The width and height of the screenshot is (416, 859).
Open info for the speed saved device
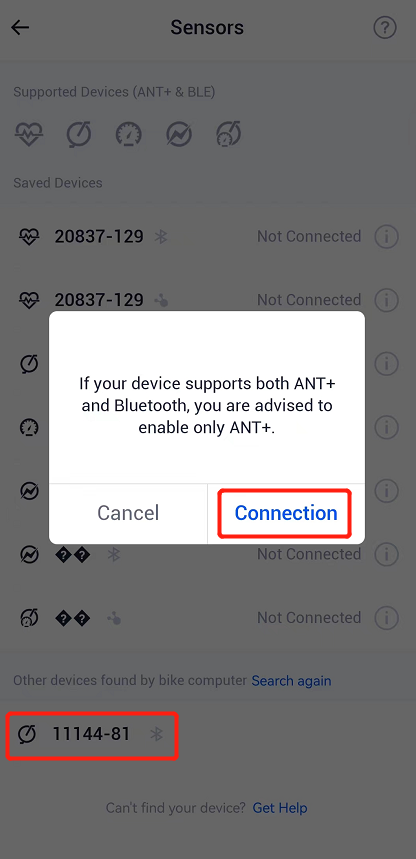(386, 427)
